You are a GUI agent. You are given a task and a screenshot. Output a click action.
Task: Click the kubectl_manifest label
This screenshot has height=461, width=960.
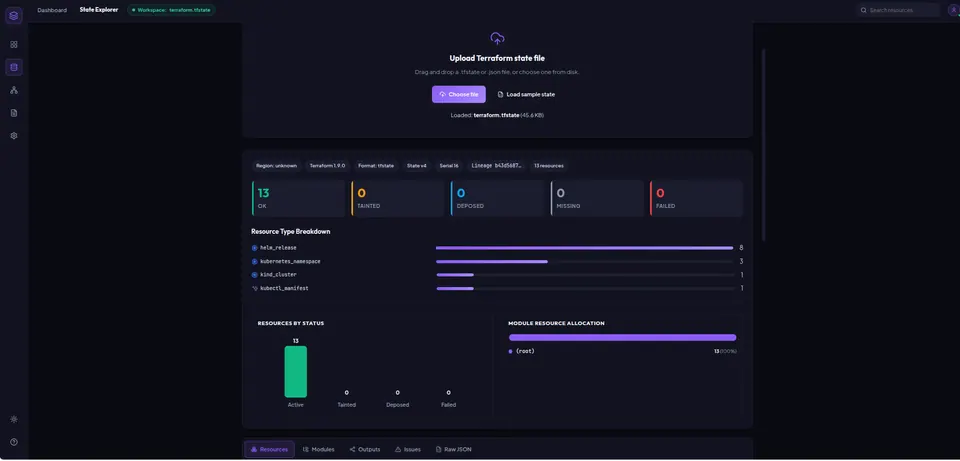284,288
